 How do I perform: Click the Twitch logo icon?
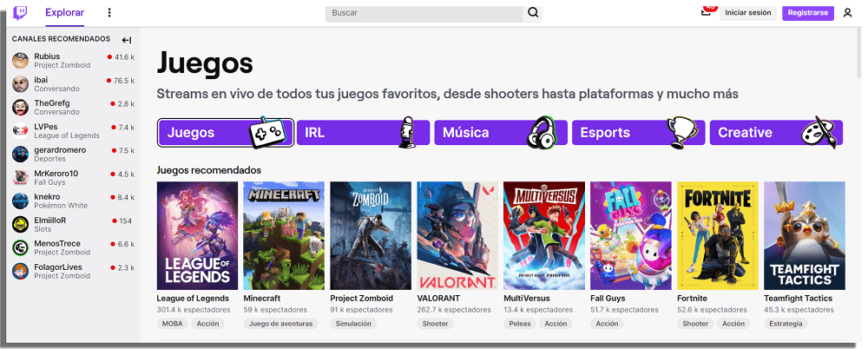coord(20,13)
